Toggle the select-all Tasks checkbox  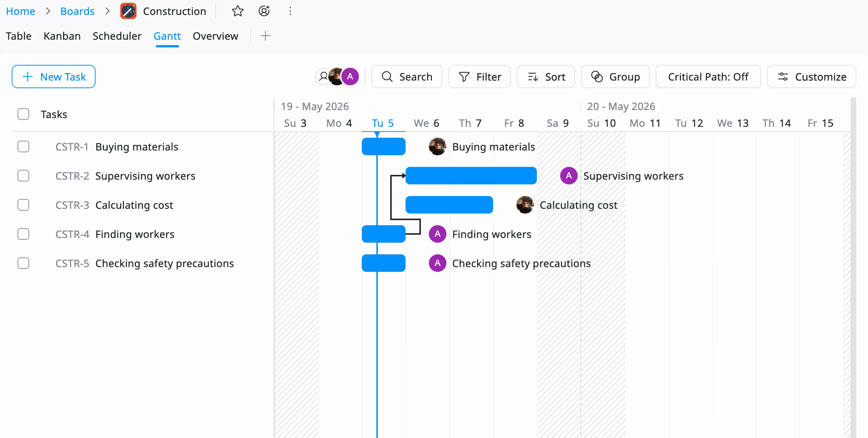[23, 114]
